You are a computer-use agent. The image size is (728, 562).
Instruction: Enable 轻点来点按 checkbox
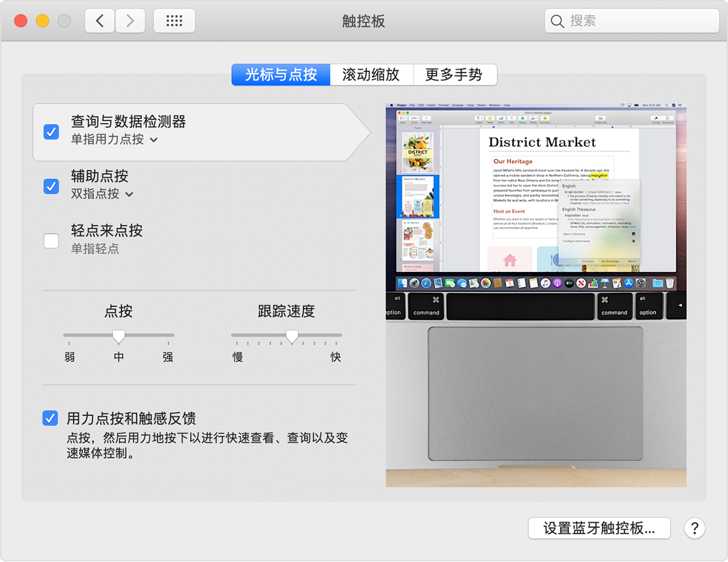click(x=51, y=241)
